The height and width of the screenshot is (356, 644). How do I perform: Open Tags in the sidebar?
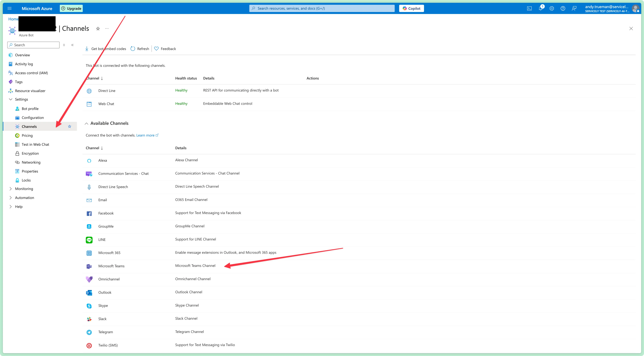19,82
